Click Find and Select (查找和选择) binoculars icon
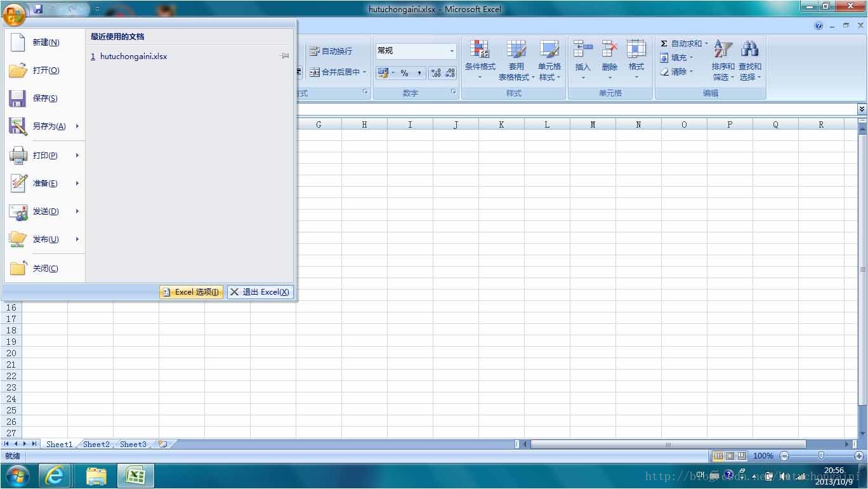 click(750, 49)
